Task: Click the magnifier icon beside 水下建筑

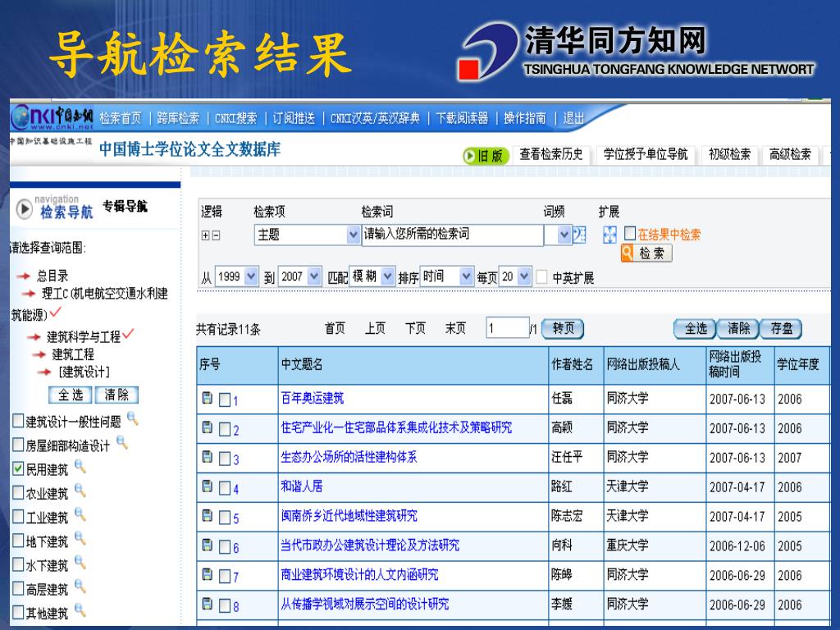Action: (x=80, y=562)
